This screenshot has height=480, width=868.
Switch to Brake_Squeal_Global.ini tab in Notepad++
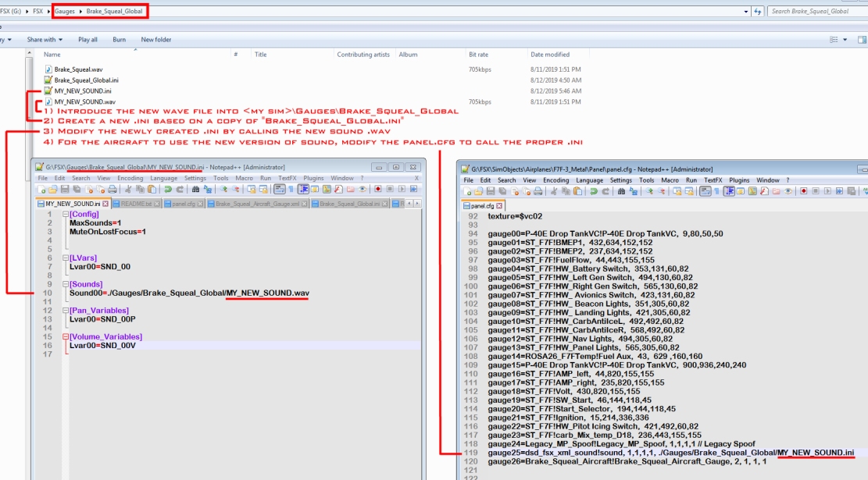349,204
